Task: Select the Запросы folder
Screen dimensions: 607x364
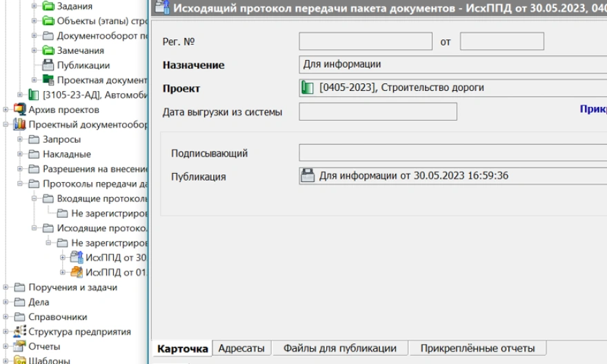Action: tap(61, 139)
